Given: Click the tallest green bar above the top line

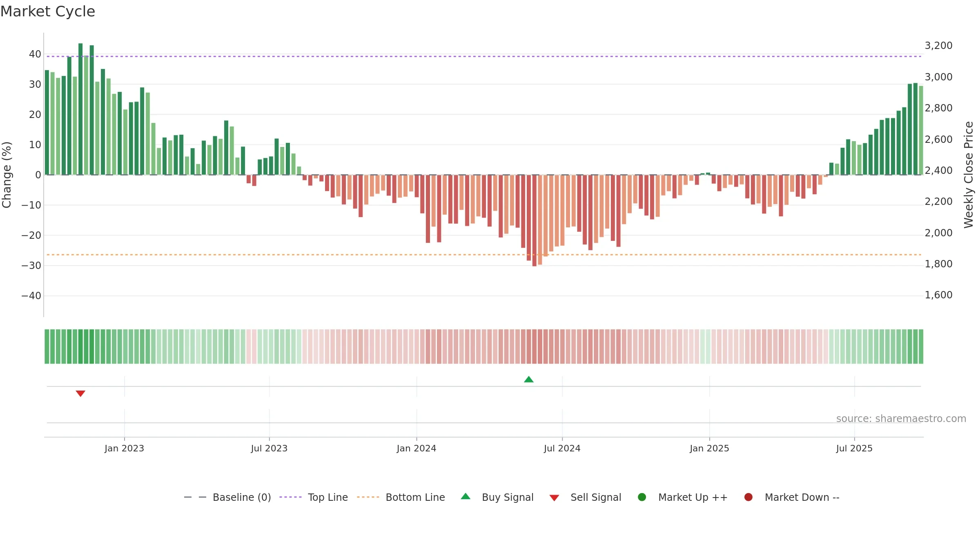Looking at the screenshot, I should (x=80, y=109).
